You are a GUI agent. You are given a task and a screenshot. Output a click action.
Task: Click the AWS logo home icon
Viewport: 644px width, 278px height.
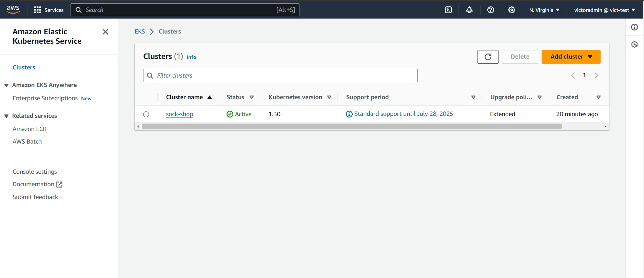13,10
